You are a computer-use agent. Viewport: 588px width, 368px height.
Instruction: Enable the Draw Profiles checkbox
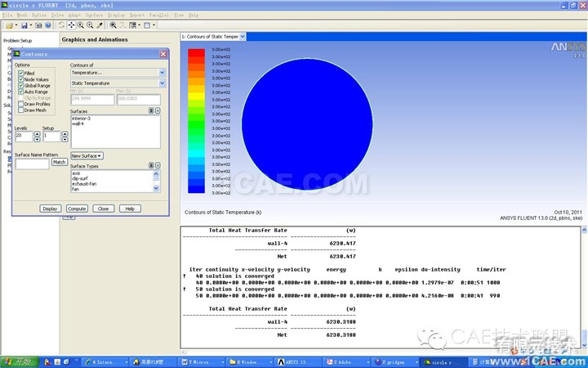(x=21, y=104)
